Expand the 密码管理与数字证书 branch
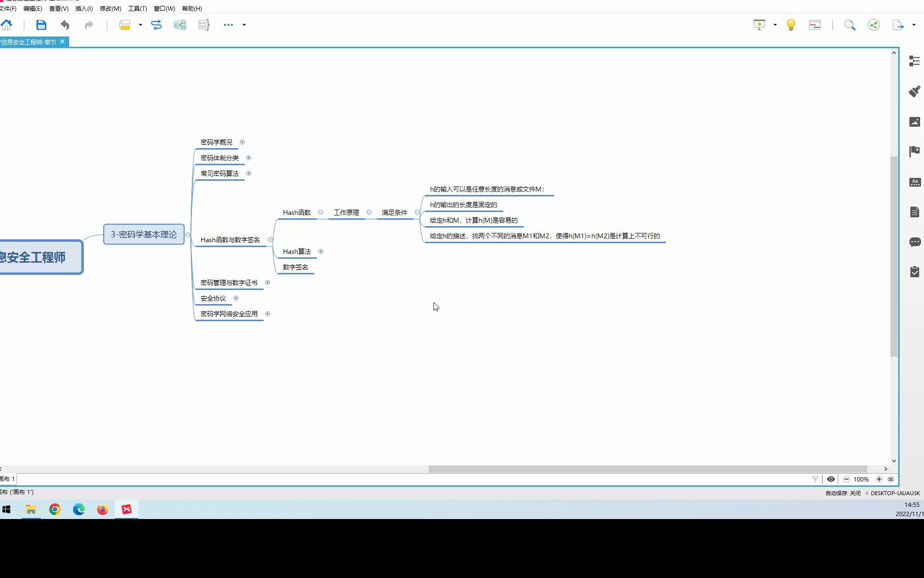The height and width of the screenshot is (578, 924). 267,283
